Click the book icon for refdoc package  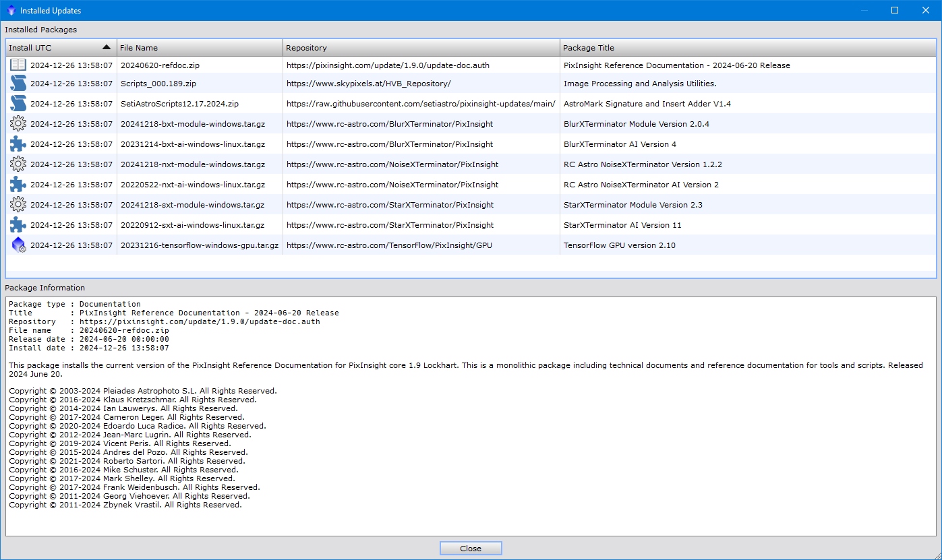tap(18, 65)
